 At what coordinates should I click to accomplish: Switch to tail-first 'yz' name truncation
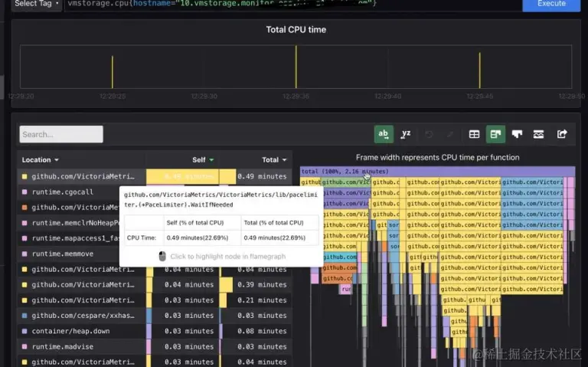tap(406, 134)
